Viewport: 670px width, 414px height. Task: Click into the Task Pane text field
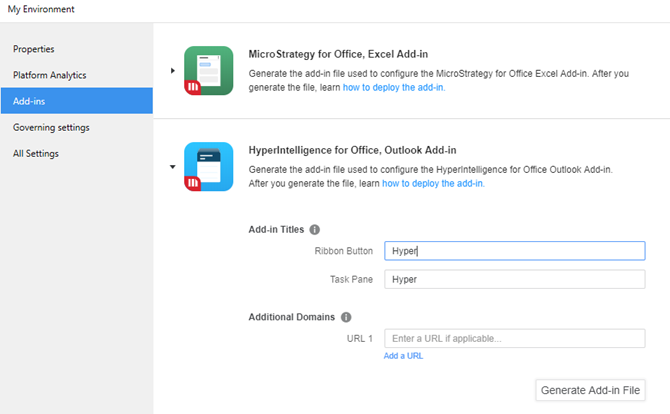515,280
